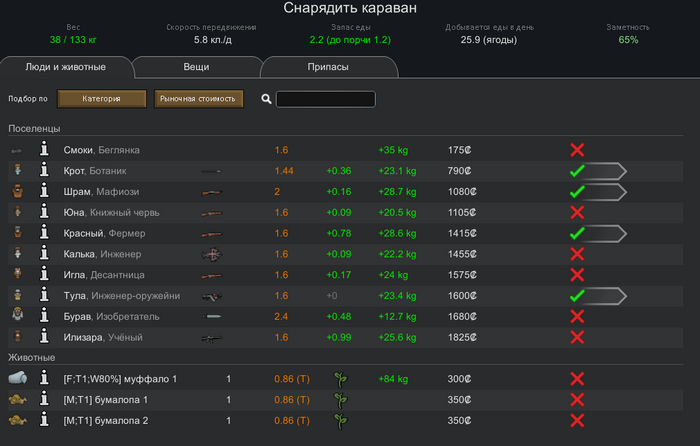
Task: Uncheck Крот's green checkmark
Action: [577, 171]
